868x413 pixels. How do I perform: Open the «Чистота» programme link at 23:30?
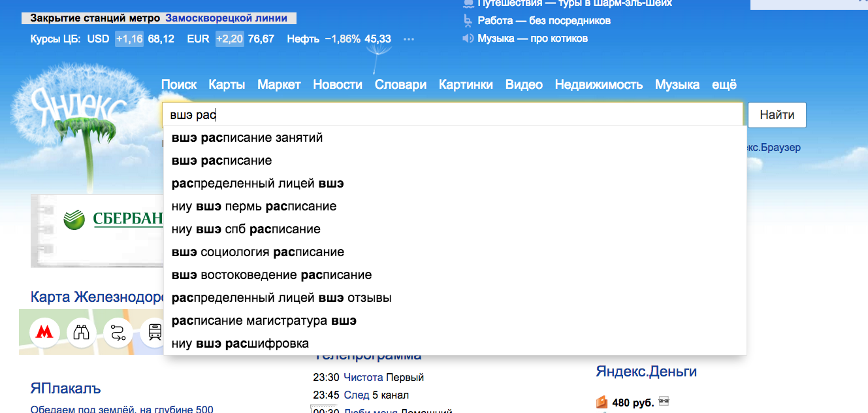[363, 377]
